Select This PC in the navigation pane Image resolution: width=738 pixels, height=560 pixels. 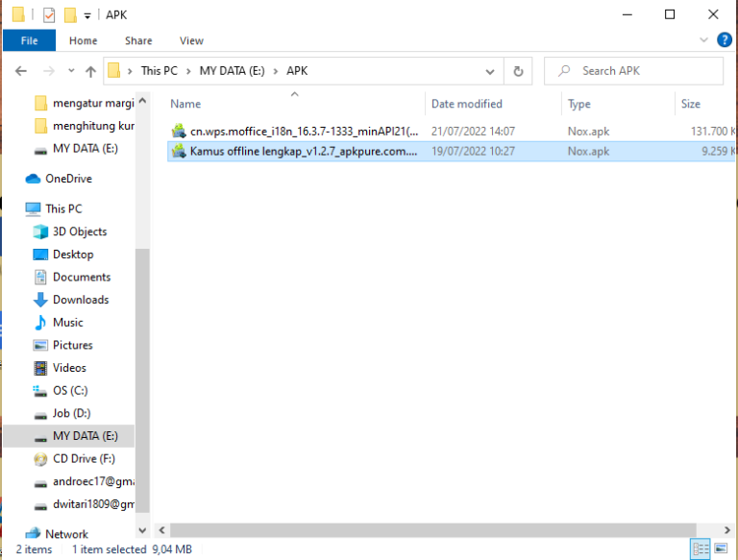coord(54,208)
